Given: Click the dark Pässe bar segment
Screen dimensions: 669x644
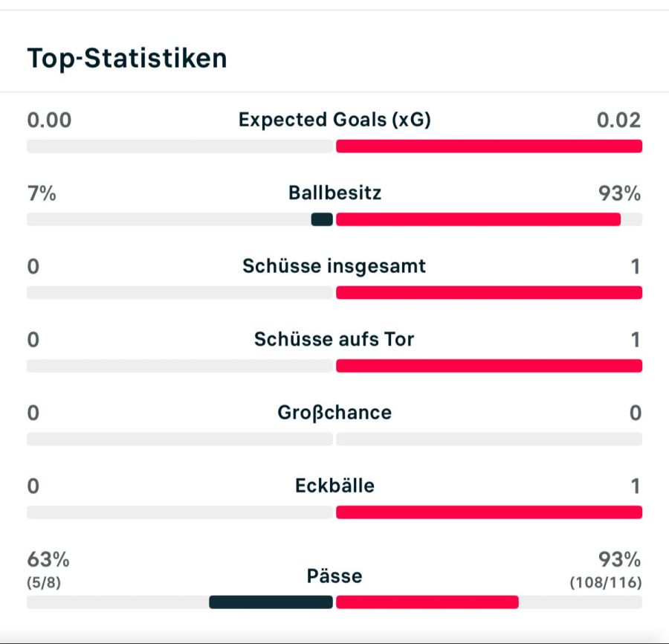Looking at the screenshot, I should 271,602.
